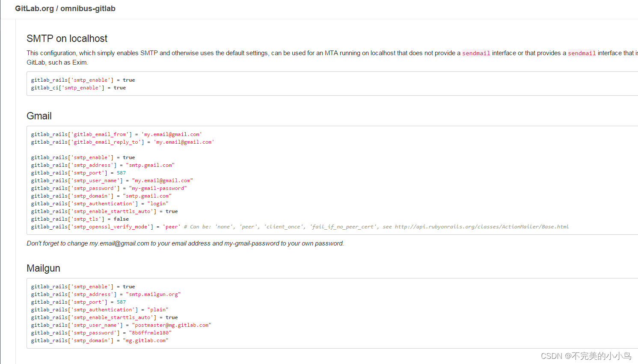
Task: Click the Mailgun "plain" authentication value
Action: click(158, 310)
